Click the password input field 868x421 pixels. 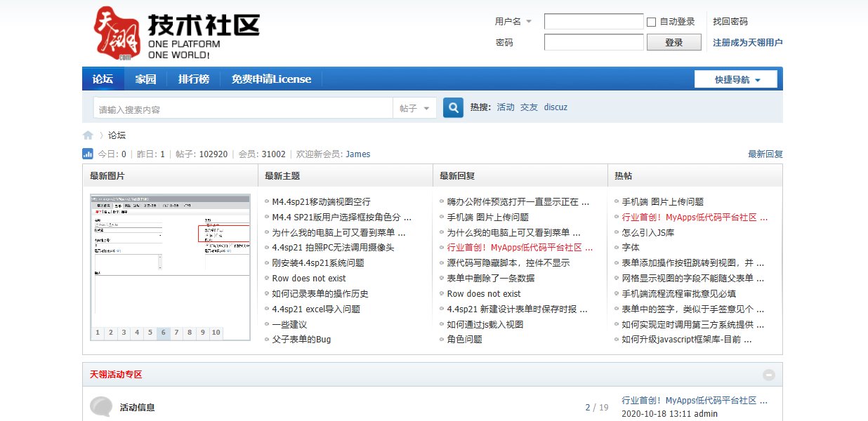coord(593,42)
